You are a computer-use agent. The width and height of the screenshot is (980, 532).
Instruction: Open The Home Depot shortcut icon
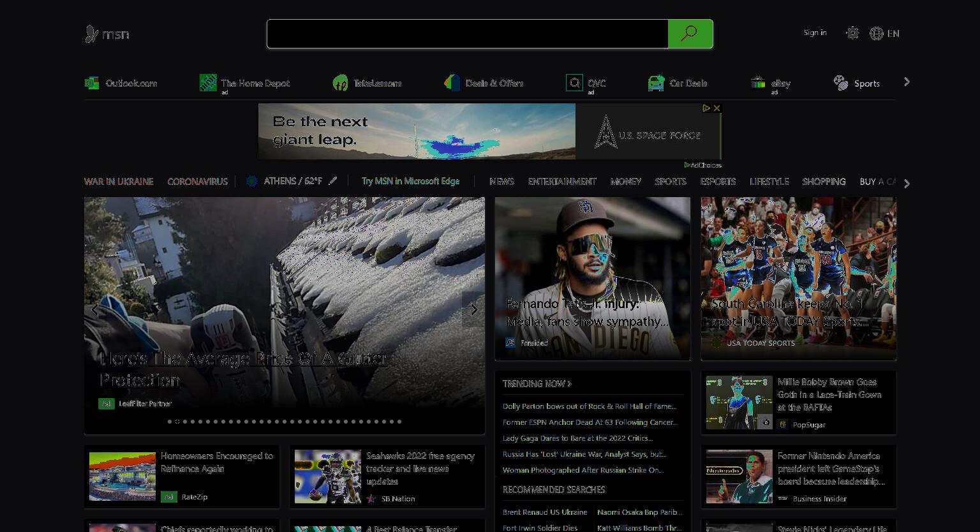tap(208, 83)
